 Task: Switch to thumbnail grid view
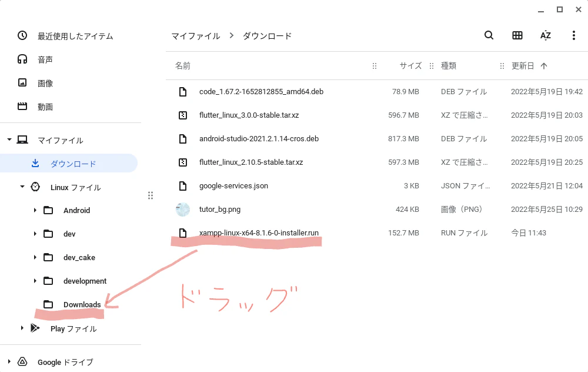(517, 35)
